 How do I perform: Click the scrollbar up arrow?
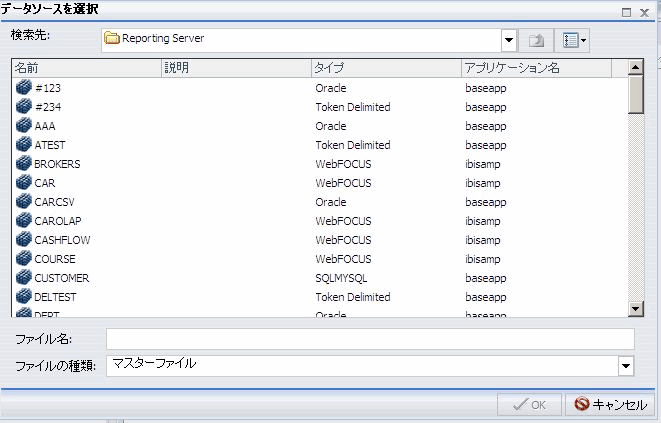pyautogui.click(x=636, y=67)
